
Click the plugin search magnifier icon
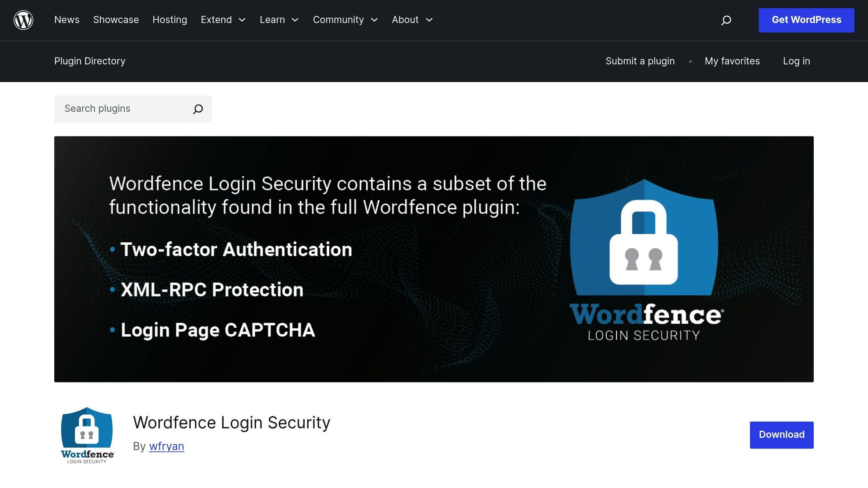tap(198, 109)
